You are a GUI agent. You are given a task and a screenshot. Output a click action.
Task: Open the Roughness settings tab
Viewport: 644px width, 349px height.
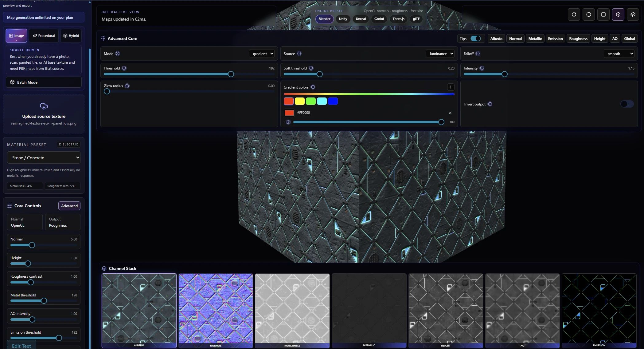578,38
